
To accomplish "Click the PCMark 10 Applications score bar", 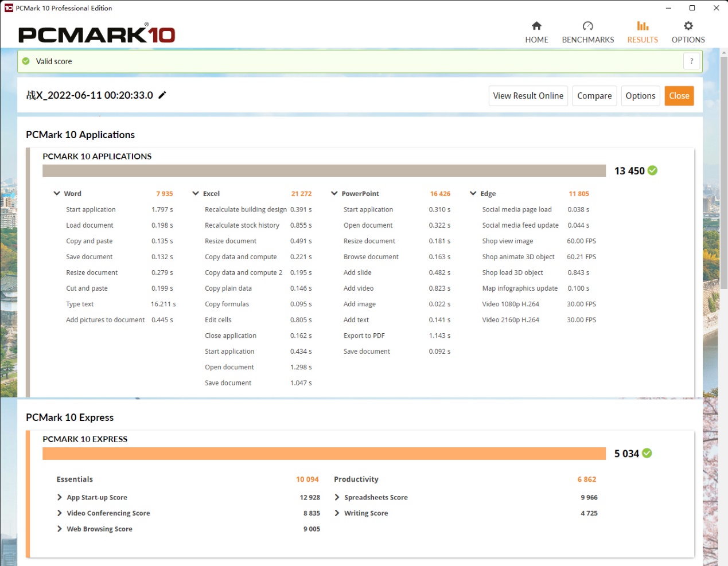I will pyautogui.click(x=324, y=171).
